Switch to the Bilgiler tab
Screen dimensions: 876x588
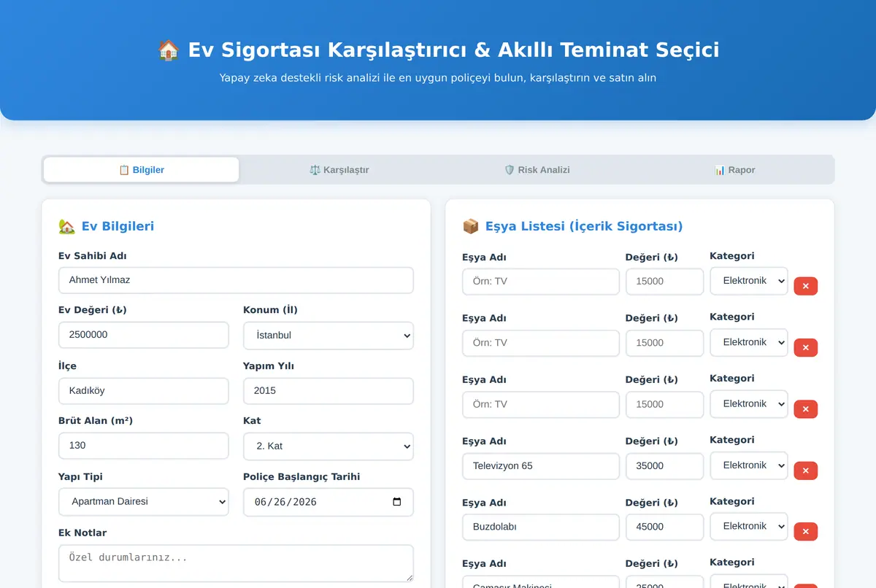coord(141,170)
